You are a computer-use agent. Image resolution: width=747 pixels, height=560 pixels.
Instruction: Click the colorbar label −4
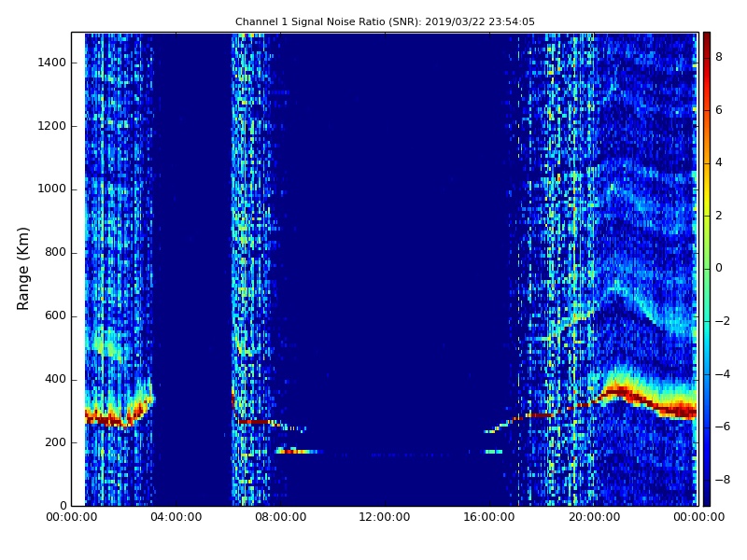pos(723,374)
